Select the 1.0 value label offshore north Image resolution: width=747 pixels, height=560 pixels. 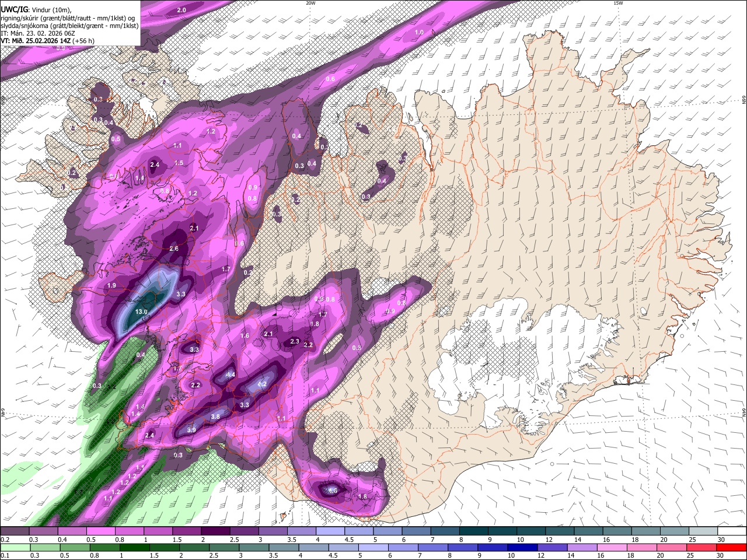[x=419, y=33]
